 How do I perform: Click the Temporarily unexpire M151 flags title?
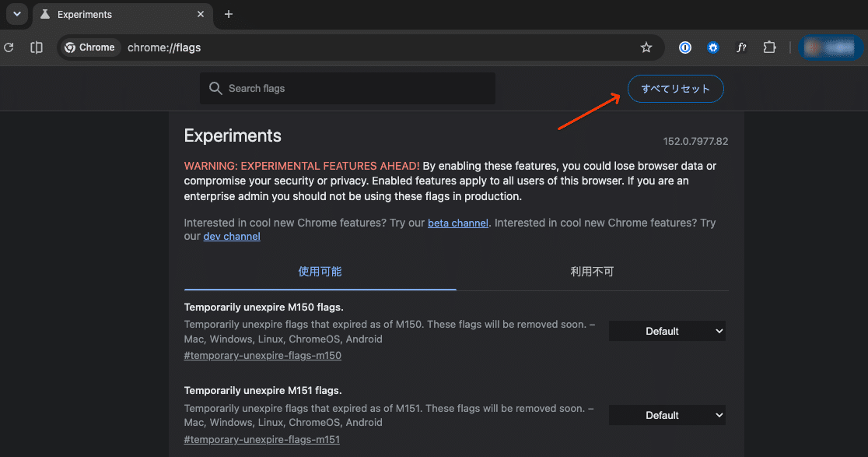point(263,391)
